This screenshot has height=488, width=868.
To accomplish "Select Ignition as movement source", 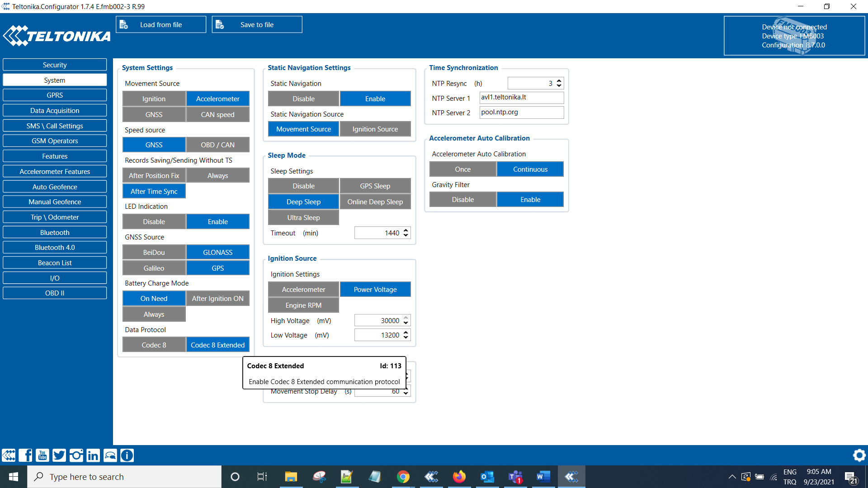I will (154, 99).
